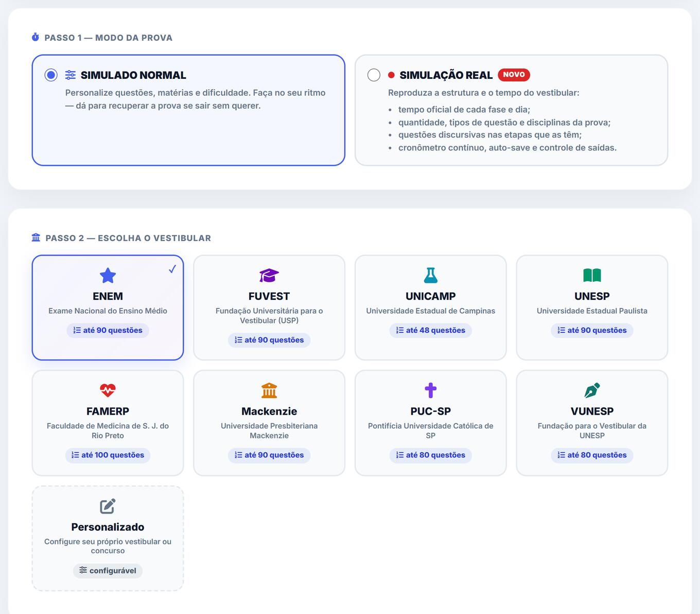
Task: Click the FUVEST 'até 90 questões' badge
Action: coord(269,340)
